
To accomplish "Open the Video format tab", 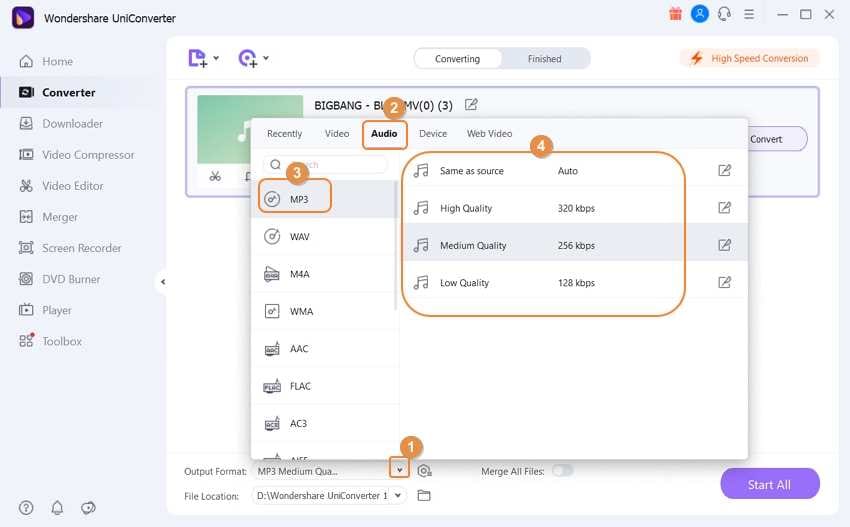I will pyautogui.click(x=337, y=133).
